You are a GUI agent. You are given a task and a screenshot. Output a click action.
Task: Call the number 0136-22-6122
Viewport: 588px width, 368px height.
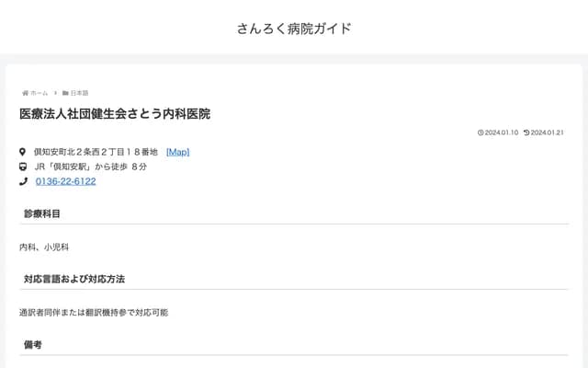tap(65, 181)
